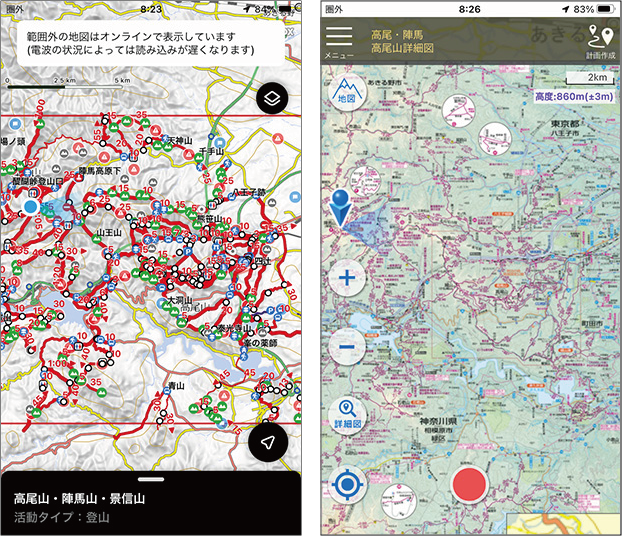Open the detail map thumbnail left of 八王子市
The width and height of the screenshot is (622, 536).
tap(495, 139)
